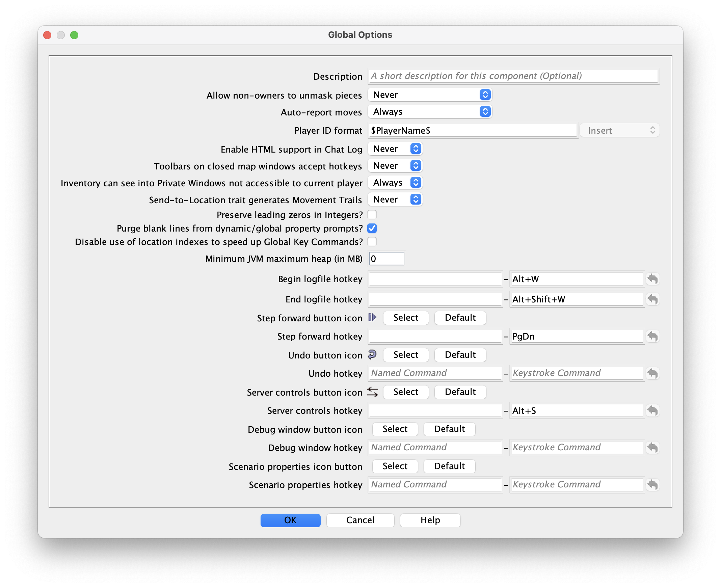Uncheck Purge blank lines from property prompts
This screenshot has width=721, height=588.
point(372,228)
